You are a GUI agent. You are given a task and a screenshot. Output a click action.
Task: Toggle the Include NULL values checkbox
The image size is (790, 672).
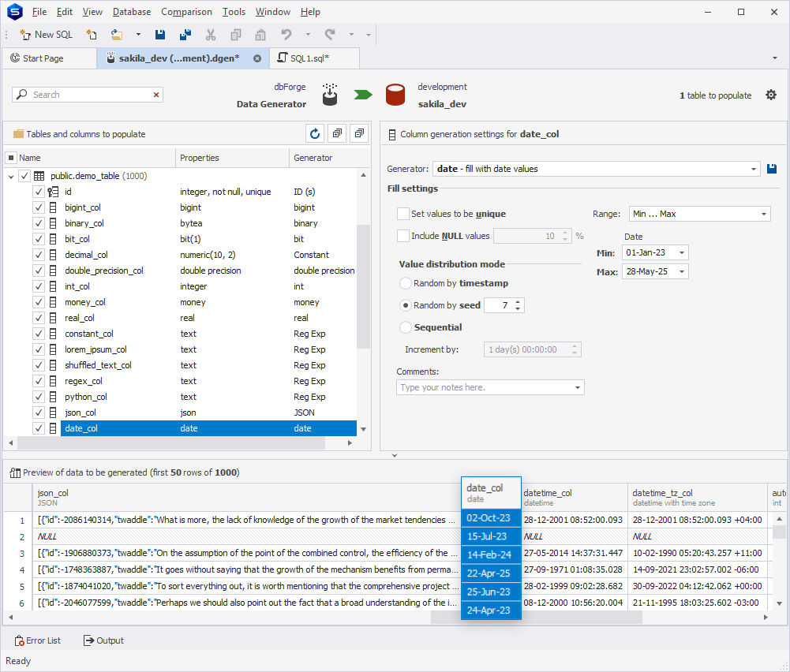403,236
